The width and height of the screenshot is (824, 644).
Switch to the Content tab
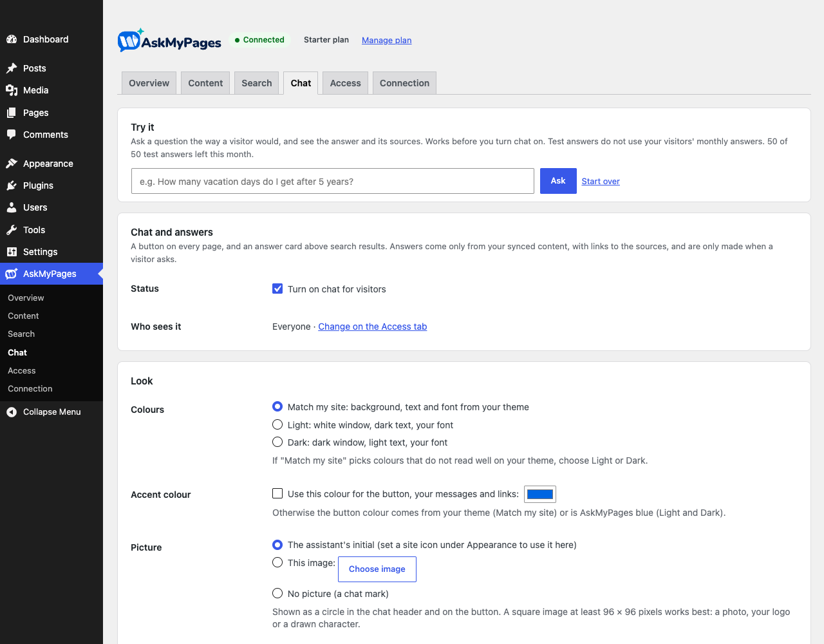(x=205, y=83)
